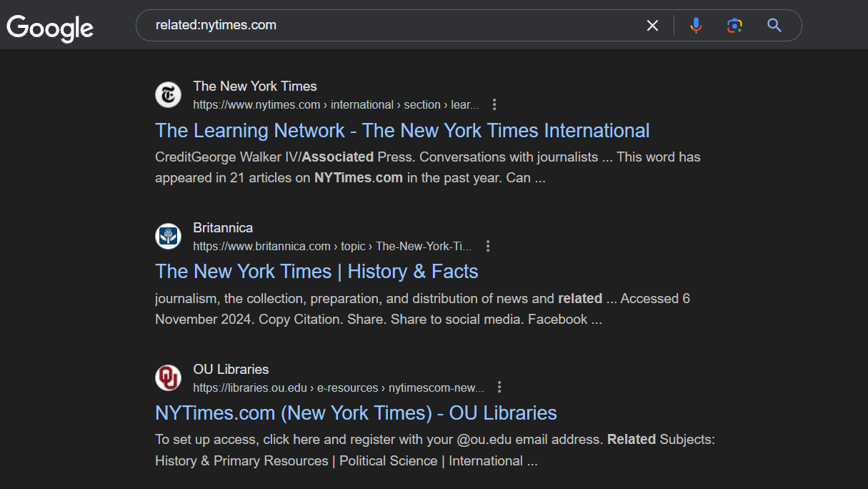Open more options for Britannica result
The image size is (868, 489).
488,246
